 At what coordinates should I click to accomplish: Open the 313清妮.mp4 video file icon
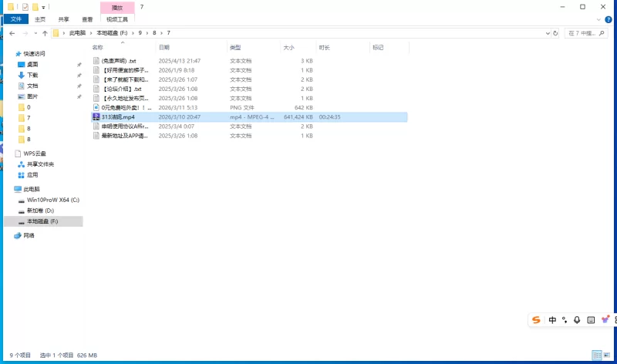click(96, 116)
